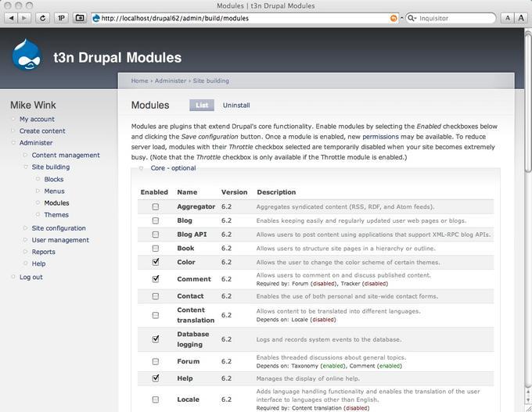Click the Version column header
This screenshot has height=412, width=532.
(x=235, y=192)
